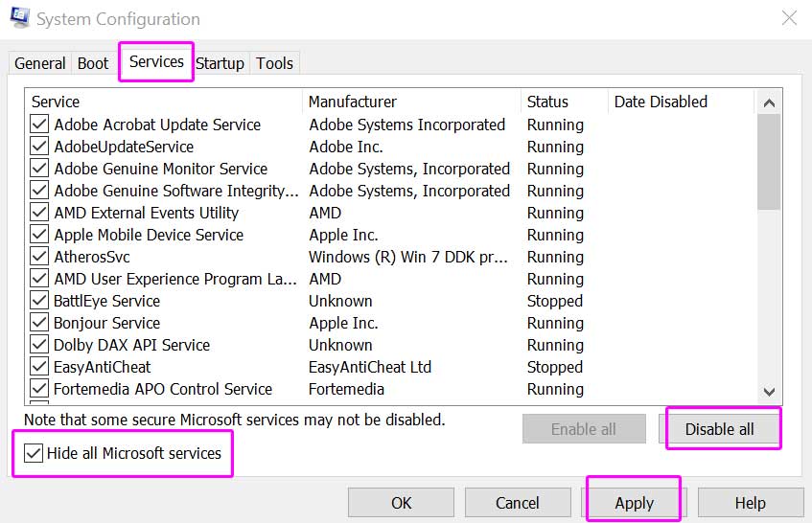Click Stopped status of EasyAntiCheat
The width and height of the screenshot is (812, 523).
coord(555,367)
